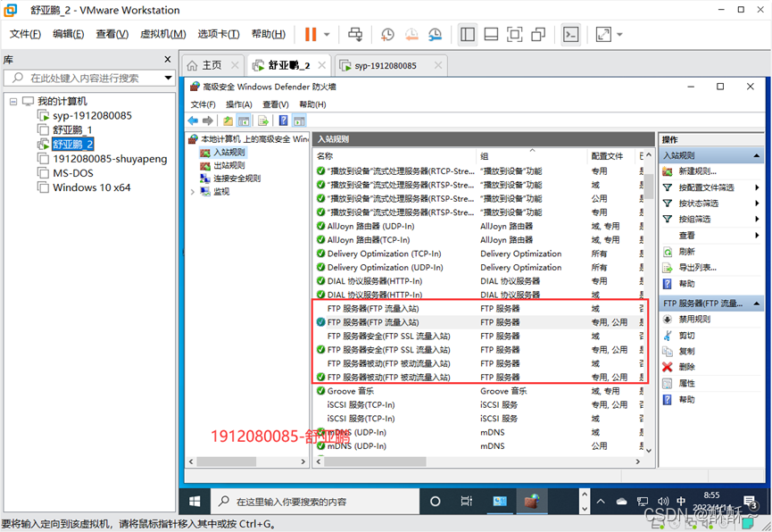Click 属性 action

[x=686, y=383]
